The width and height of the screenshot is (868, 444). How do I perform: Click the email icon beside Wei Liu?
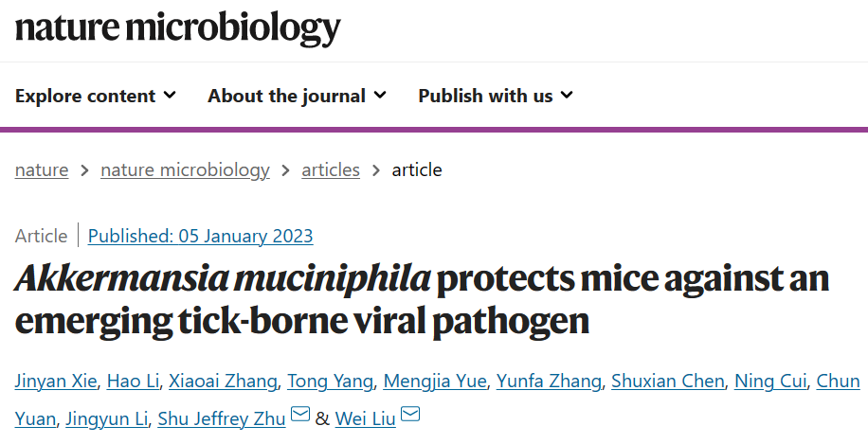[x=410, y=416]
